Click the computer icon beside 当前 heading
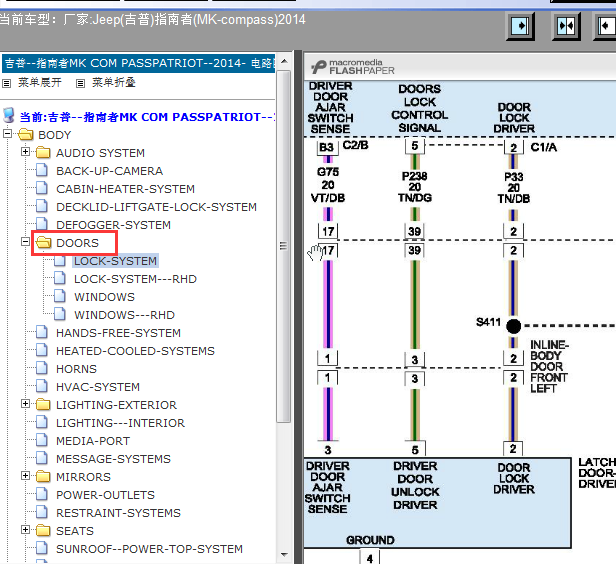 click(x=9, y=115)
